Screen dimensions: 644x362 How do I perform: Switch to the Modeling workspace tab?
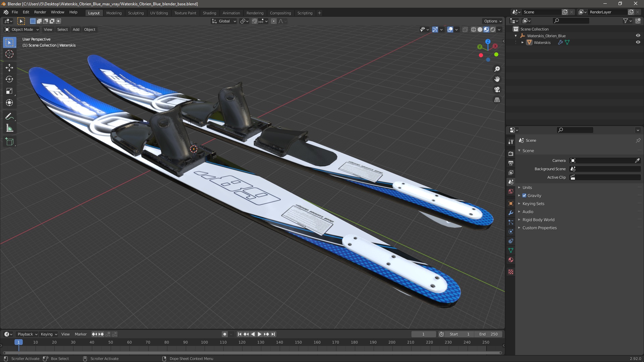(x=114, y=13)
